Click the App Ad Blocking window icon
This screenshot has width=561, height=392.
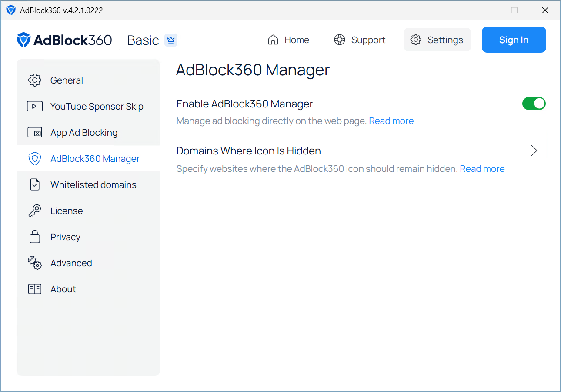coord(35,132)
